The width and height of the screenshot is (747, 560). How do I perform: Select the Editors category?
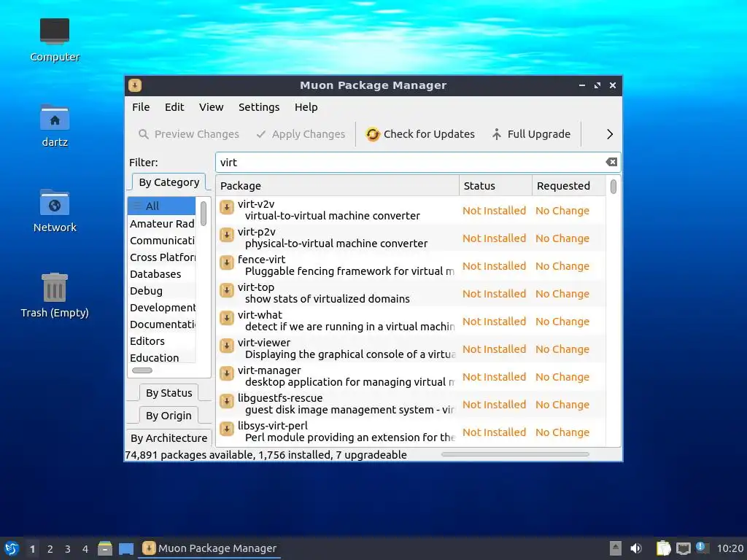coord(161,341)
